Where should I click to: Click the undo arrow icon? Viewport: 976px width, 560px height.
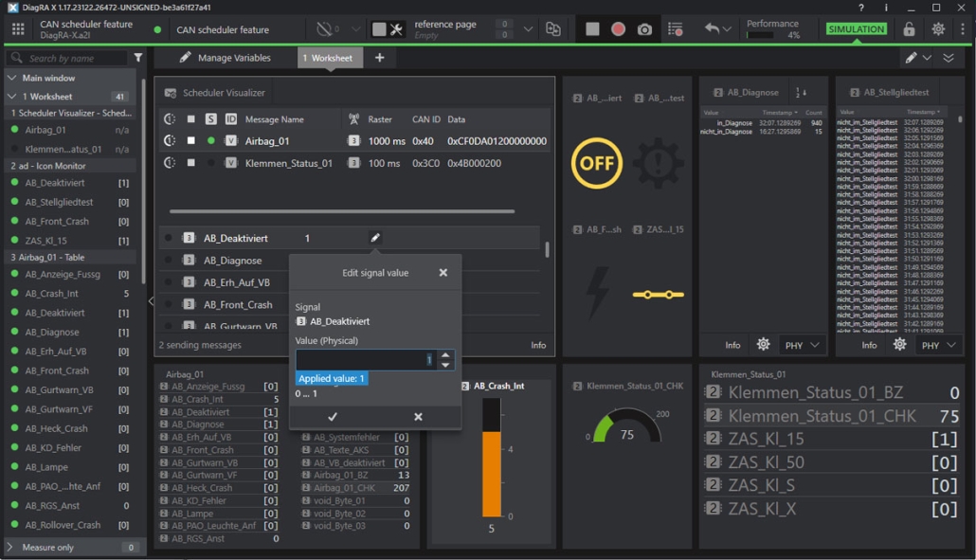(x=712, y=28)
